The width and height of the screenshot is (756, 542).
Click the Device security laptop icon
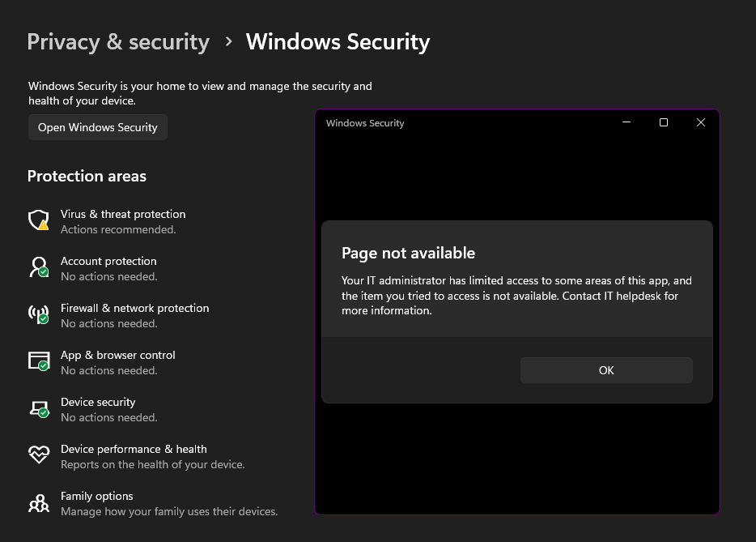pos(39,409)
